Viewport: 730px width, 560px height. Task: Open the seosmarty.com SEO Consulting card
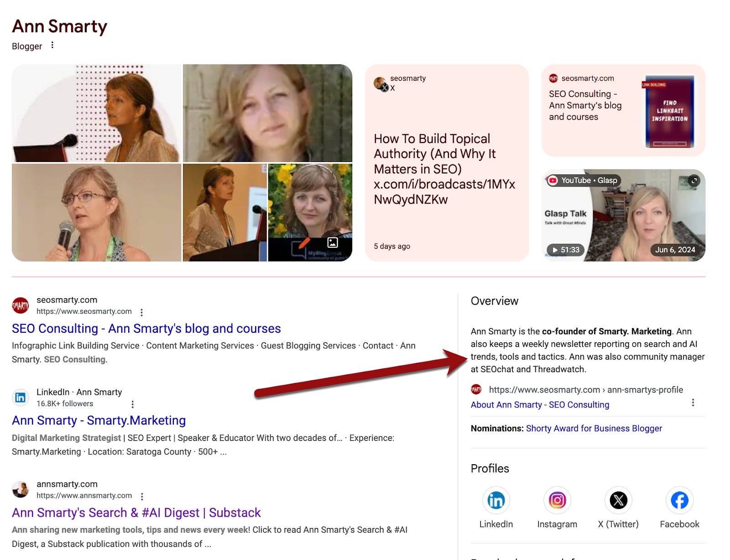click(623, 110)
